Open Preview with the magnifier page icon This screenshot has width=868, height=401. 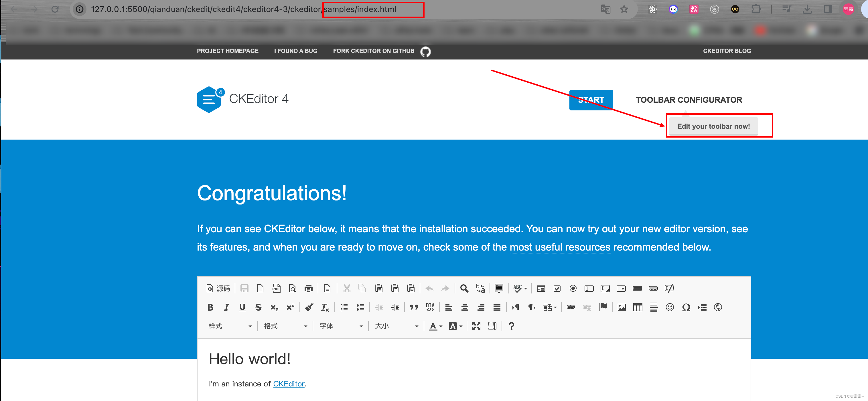click(x=292, y=289)
